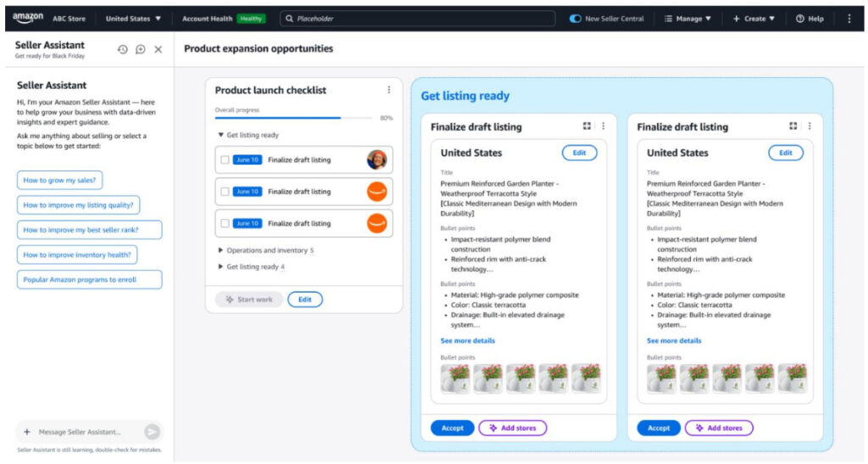Image resolution: width=868 pixels, height=464 pixels.
Task: Click Edit on second United States listing
Action: point(786,153)
